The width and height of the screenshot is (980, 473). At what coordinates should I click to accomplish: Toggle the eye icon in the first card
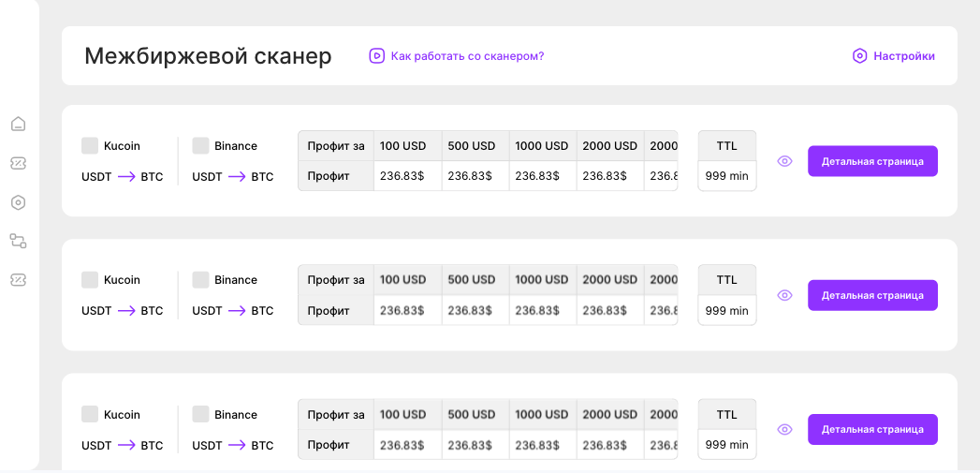pos(784,161)
